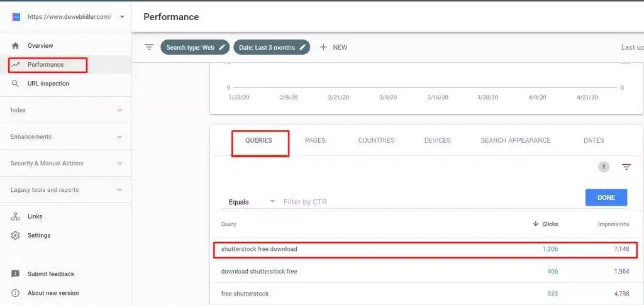
Task: Click the Links sitemap icon
Action: point(15,216)
